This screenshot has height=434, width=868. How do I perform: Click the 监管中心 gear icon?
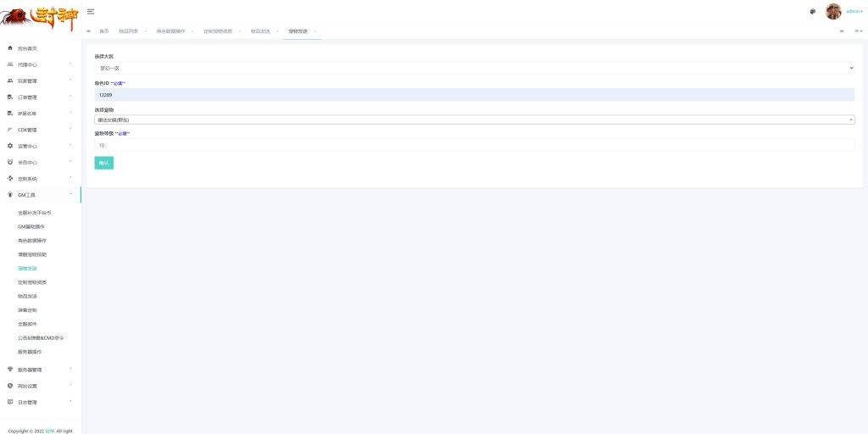point(10,146)
